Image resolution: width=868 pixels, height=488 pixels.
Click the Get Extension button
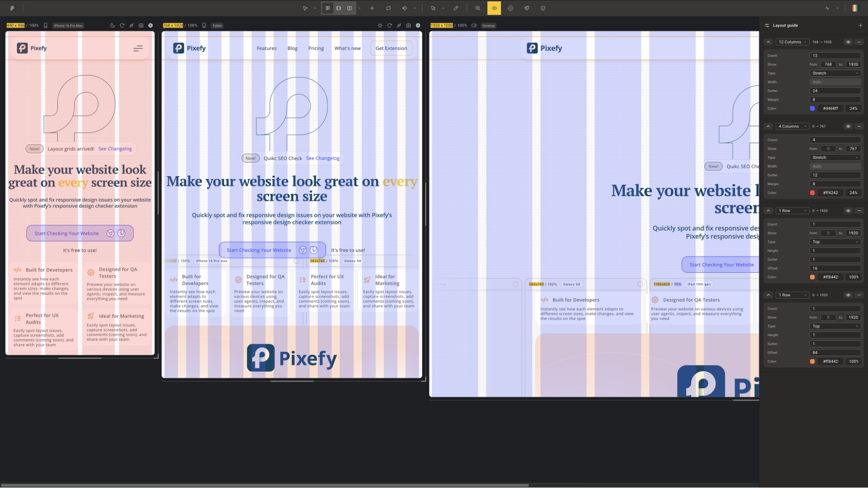(x=391, y=48)
